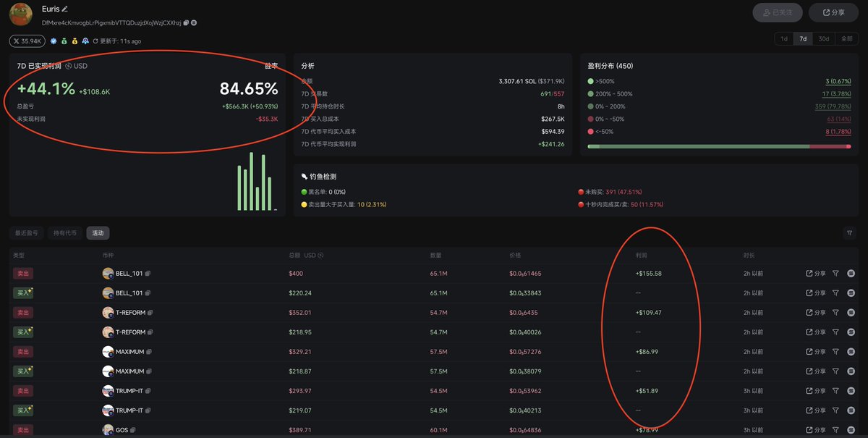Open the X account showing 35.94K followers
This screenshot has height=438, width=868.
(x=27, y=41)
